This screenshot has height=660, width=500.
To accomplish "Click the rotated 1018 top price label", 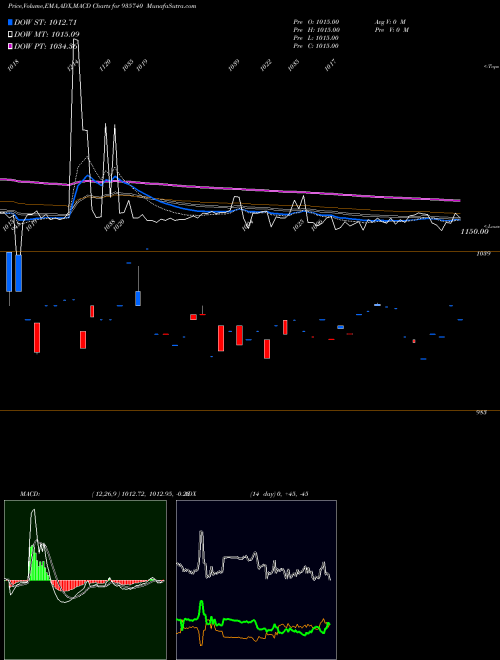I will pyautogui.click(x=14, y=66).
